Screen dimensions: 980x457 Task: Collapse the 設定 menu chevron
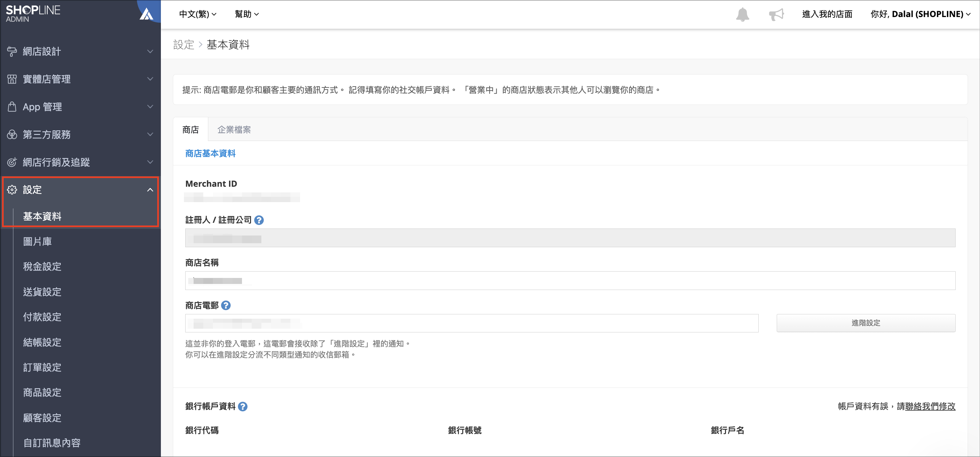(x=150, y=190)
